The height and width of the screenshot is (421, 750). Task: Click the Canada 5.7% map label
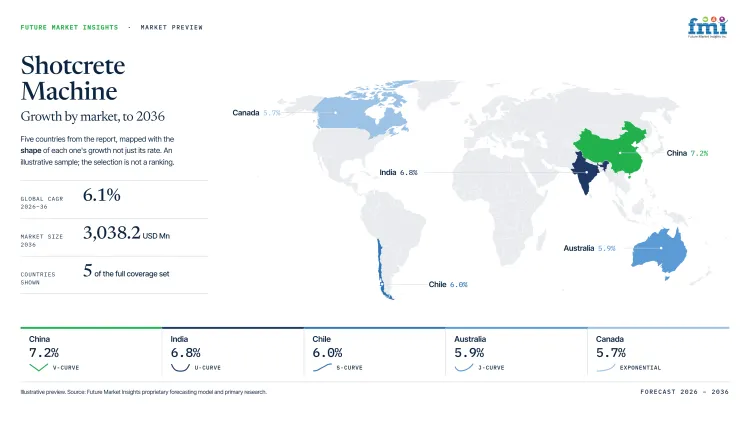point(256,113)
